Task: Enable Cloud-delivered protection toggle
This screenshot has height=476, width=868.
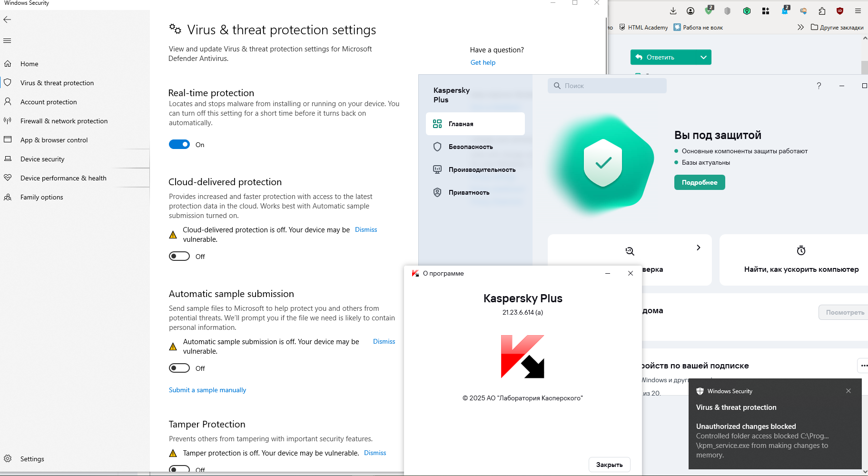Action: coord(179,256)
